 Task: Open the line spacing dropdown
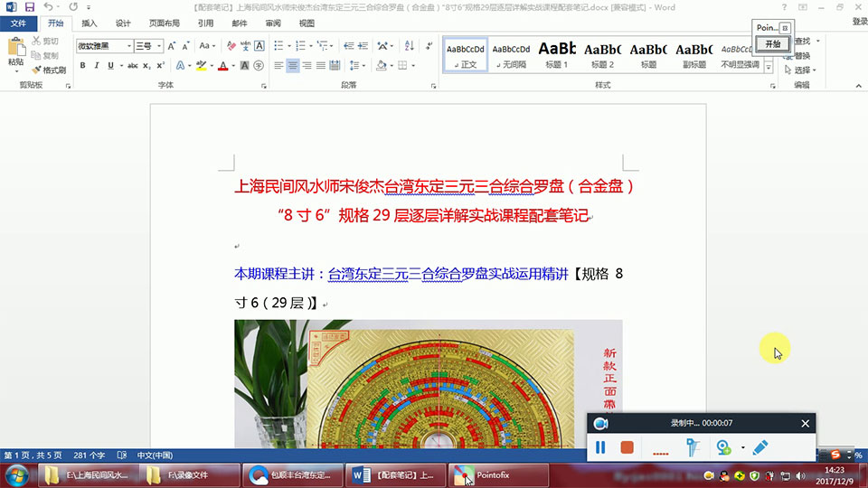coord(357,66)
